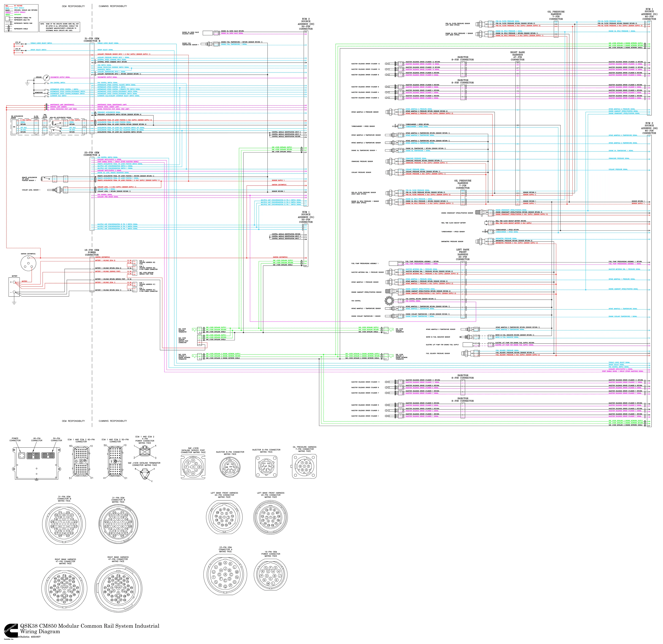Click the Cummins logo
The image size is (663, 644).
11,631
